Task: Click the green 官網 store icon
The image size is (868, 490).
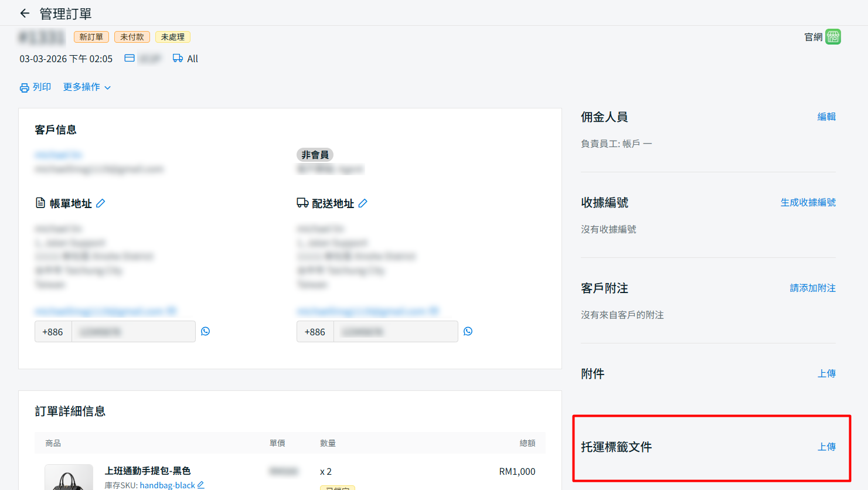Action: click(833, 37)
